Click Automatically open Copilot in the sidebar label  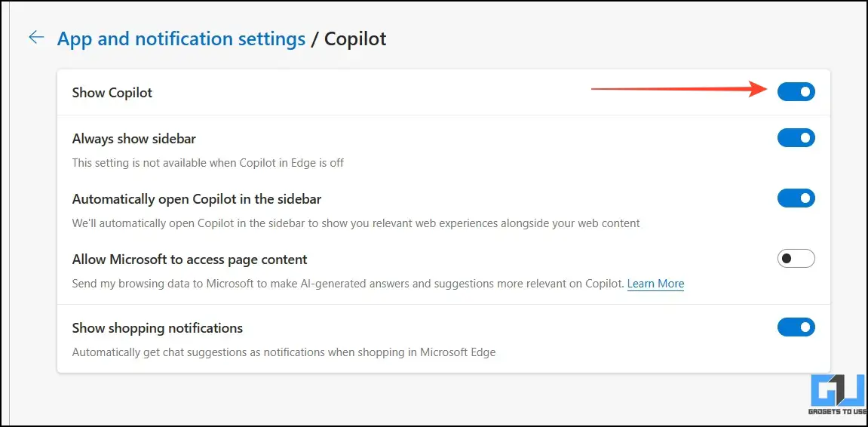197,199
